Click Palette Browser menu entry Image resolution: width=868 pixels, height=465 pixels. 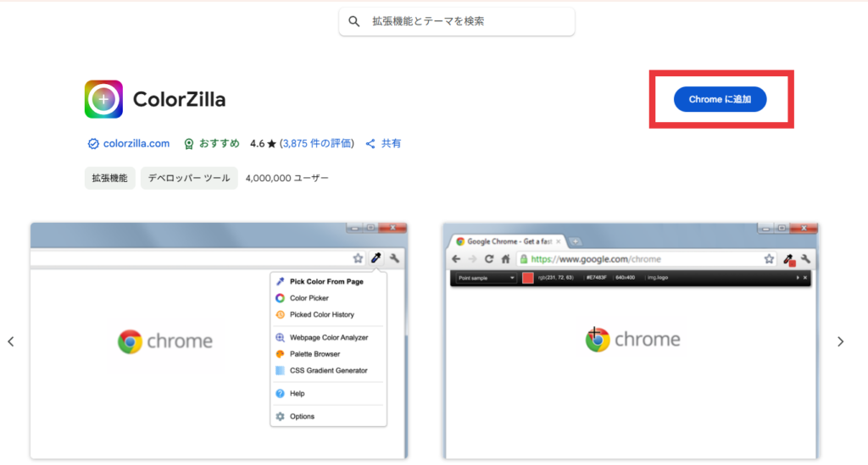[315, 354]
